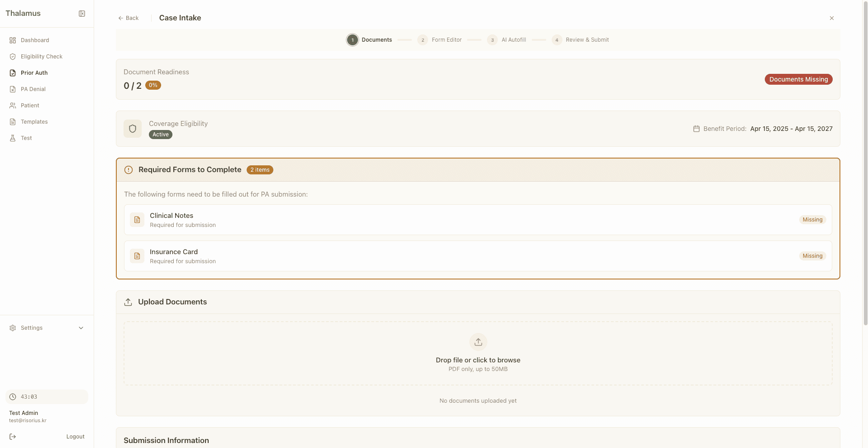The image size is (868, 448).
Task: Jump to Review & Submit step
Action: (x=580, y=40)
